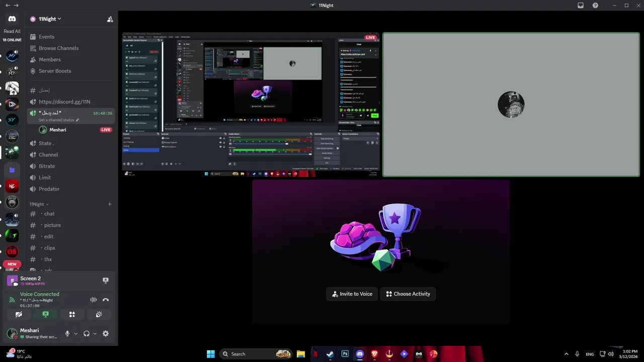Open noise suppression waveform icon

(94, 300)
